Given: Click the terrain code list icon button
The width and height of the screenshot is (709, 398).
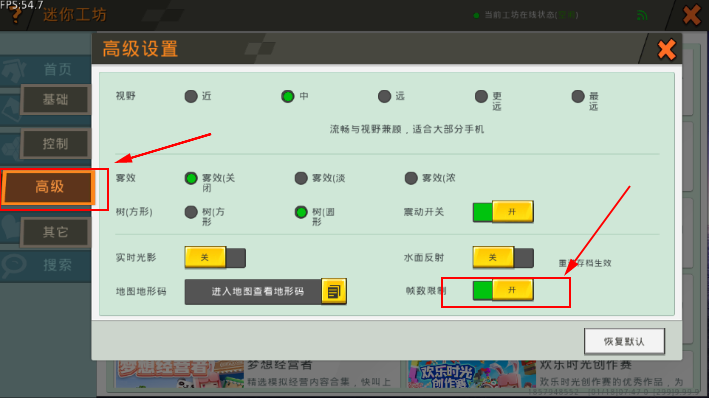Looking at the screenshot, I should click(334, 291).
